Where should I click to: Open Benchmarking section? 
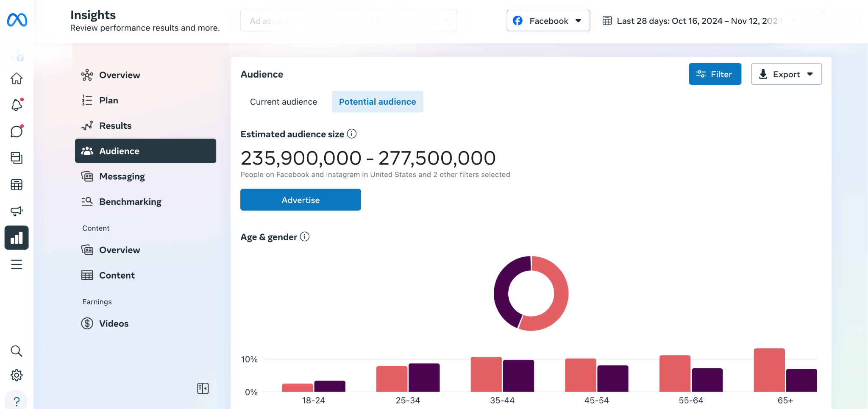coord(145,202)
